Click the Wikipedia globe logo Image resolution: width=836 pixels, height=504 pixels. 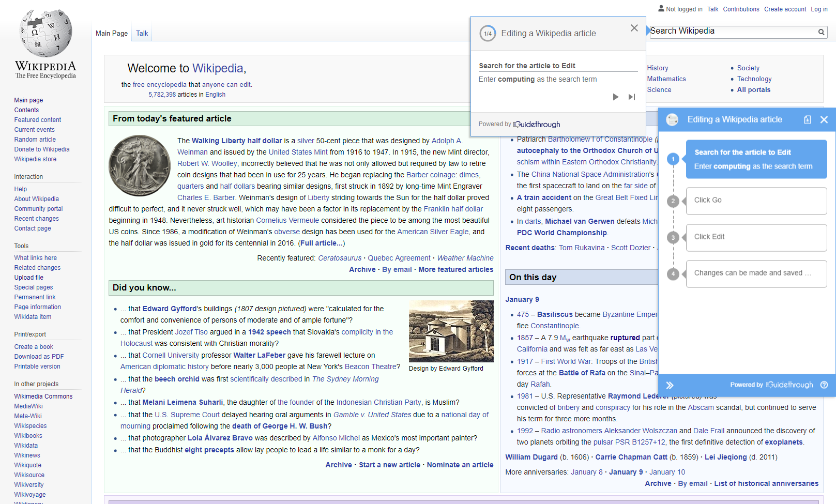click(45, 33)
